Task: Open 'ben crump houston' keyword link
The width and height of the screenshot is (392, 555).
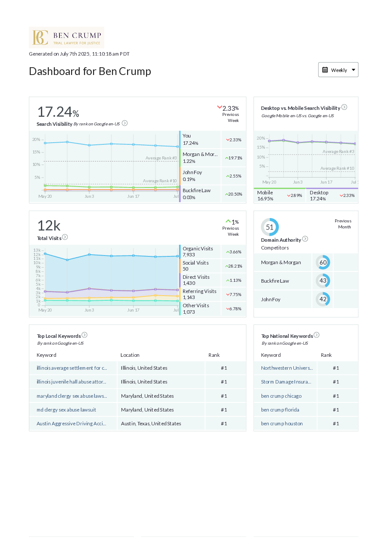Action: tap(282, 424)
